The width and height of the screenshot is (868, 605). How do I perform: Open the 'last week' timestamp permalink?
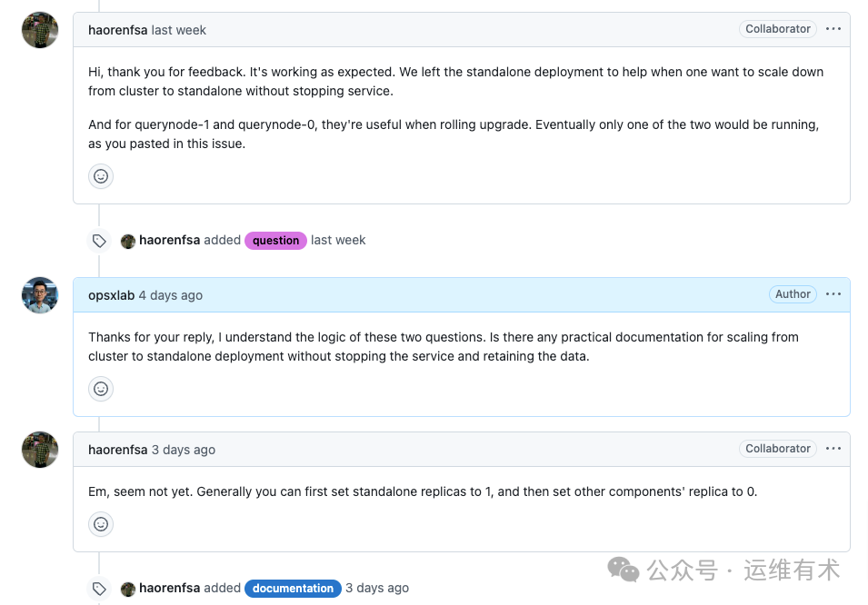coord(178,29)
